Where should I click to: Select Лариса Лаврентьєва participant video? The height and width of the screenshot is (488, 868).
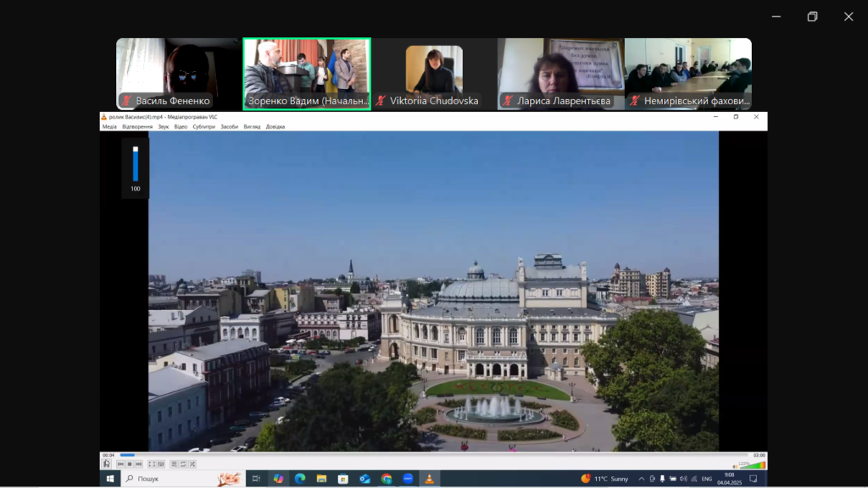tap(559, 74)
